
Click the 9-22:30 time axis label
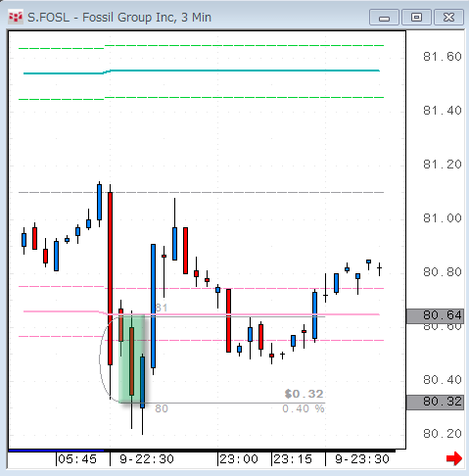(x=147, y=459)
